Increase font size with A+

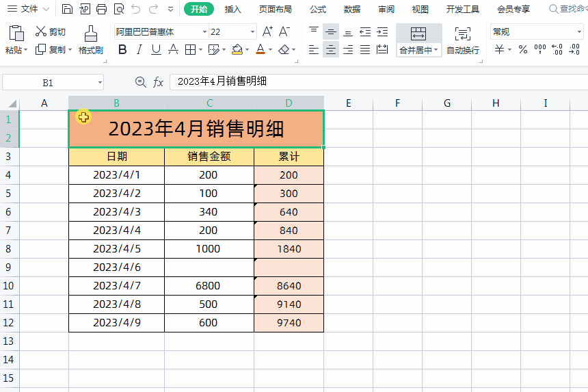(x=267, y=31)
